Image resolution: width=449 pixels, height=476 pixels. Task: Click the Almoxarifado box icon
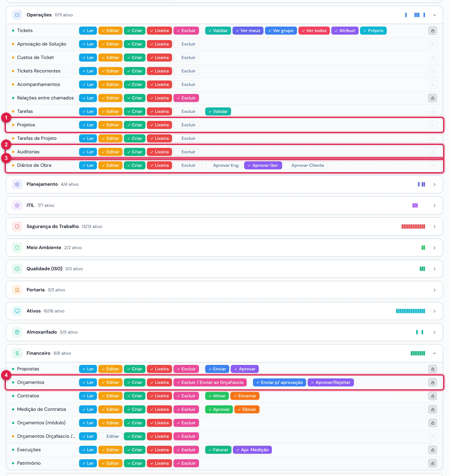point(17,332)
